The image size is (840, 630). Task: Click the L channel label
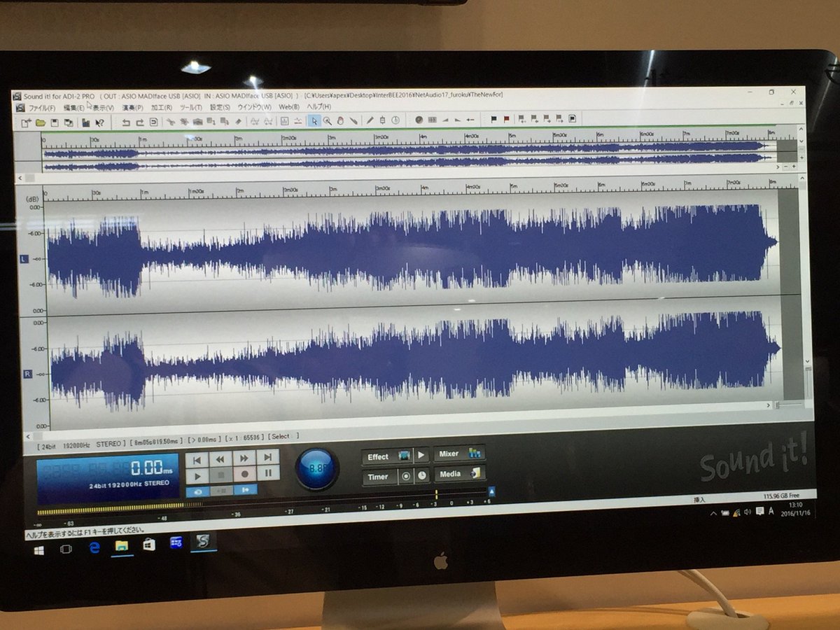point(24,259)
